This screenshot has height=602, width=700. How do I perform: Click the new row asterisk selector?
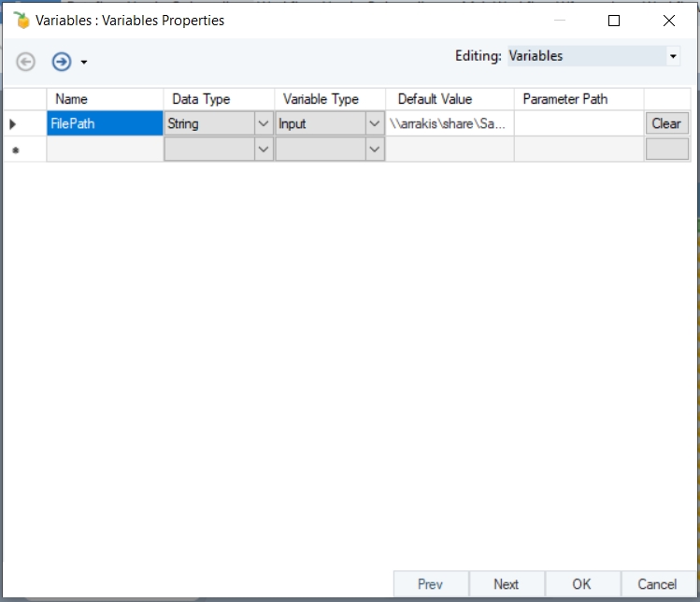click(13, 150)
